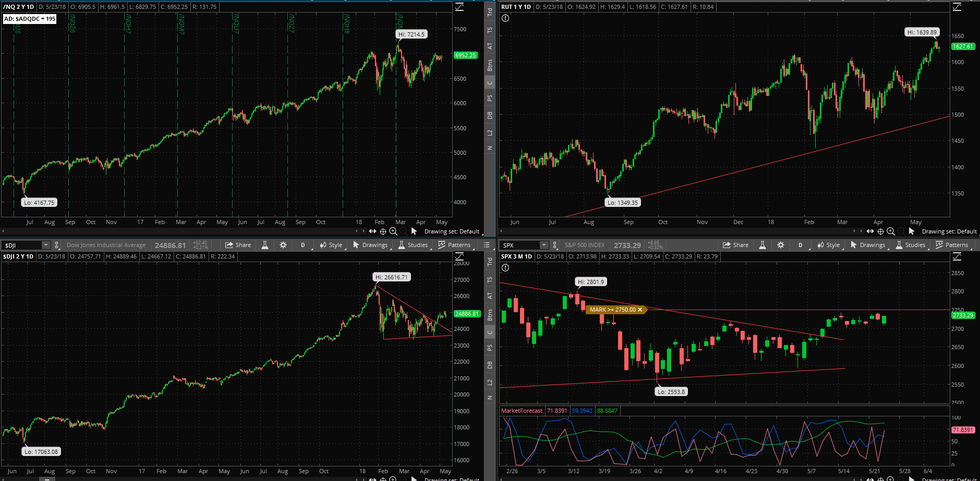Open chart settings icon on RUT chart header
This screenshot has width=980, height=481.
click(x=957, y=7)
